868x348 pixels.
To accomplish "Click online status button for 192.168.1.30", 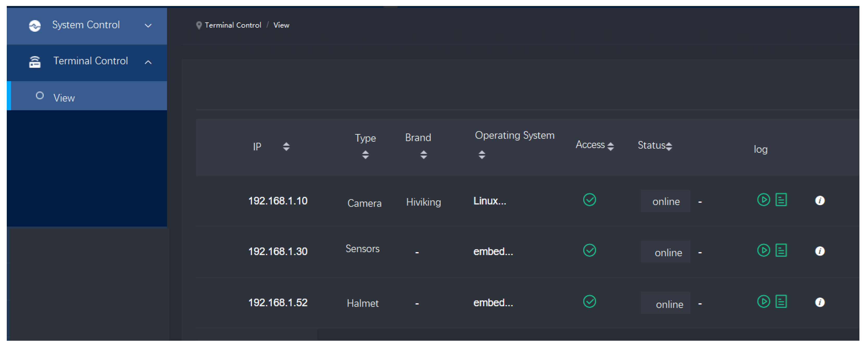I will pos(666,252).
